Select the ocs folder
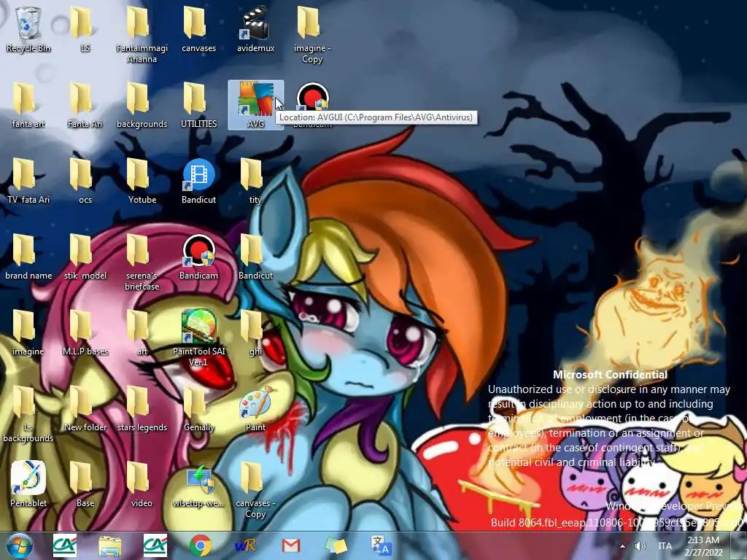 pos(85,181)
